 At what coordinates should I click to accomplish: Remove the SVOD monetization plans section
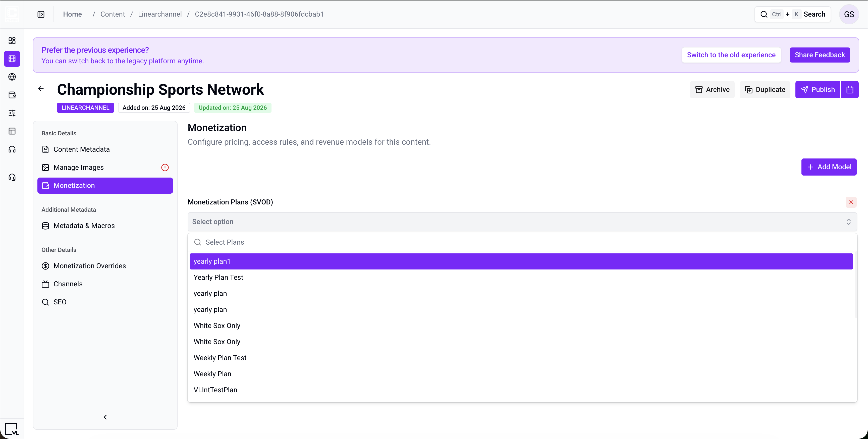(851, 202)
